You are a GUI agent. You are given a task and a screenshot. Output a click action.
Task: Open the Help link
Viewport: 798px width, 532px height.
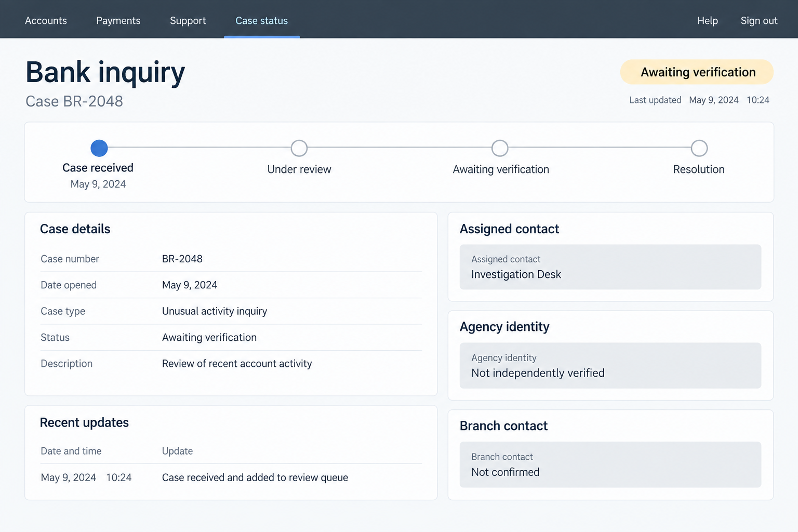[708, 21]
